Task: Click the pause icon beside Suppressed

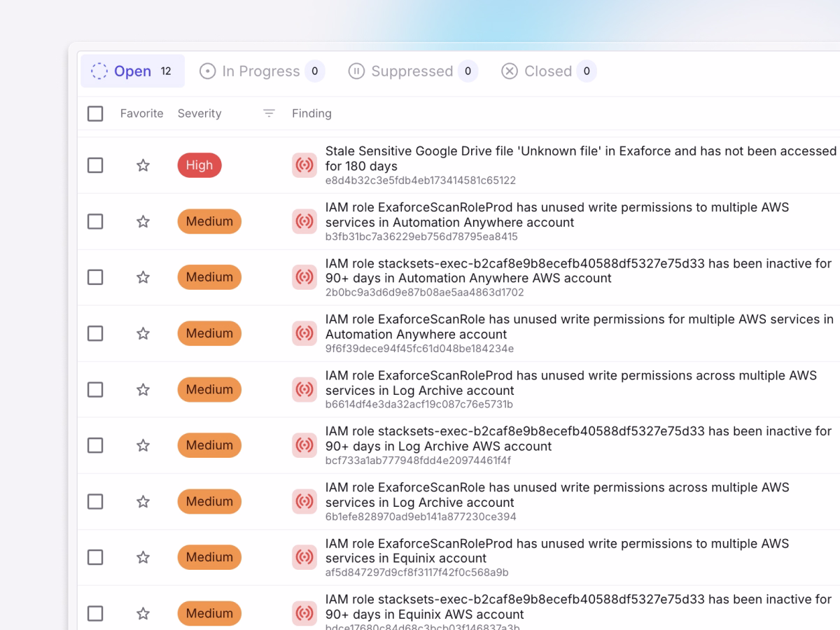Action: [358, 71]
